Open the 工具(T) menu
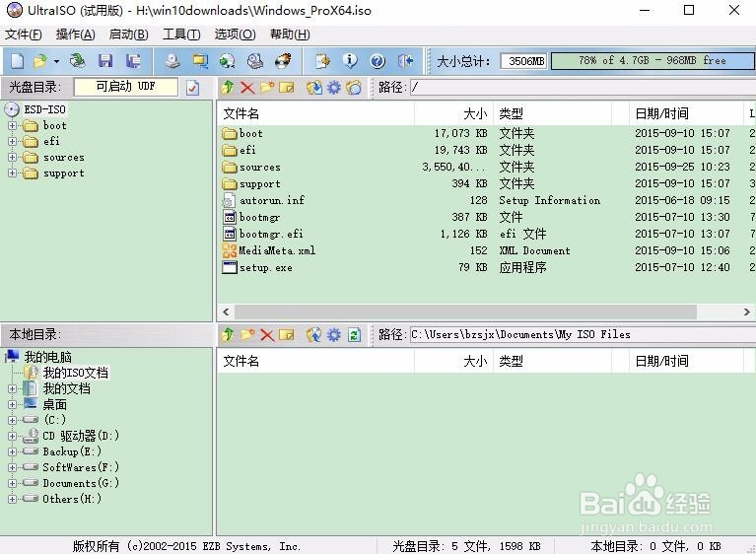 point(181,35)
